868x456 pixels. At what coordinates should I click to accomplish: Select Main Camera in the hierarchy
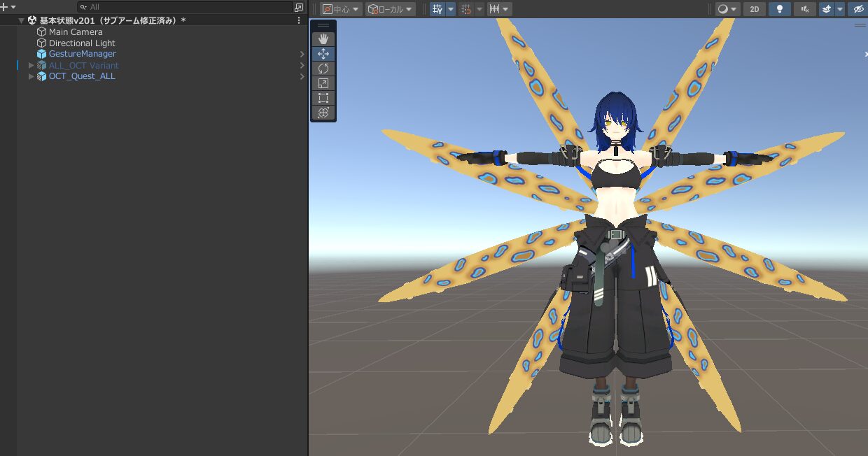coord(75,32)
